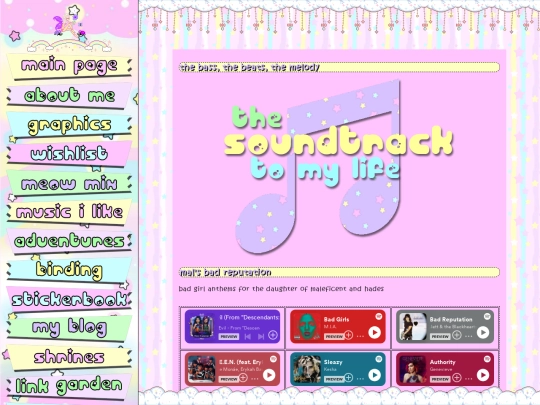Open more options for Bad Reputation

point(468,336)
